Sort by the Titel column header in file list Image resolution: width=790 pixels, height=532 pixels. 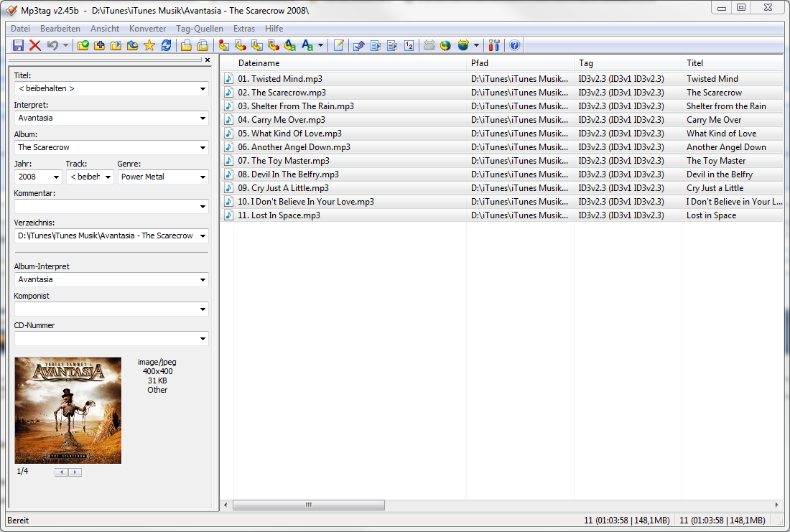733,63
